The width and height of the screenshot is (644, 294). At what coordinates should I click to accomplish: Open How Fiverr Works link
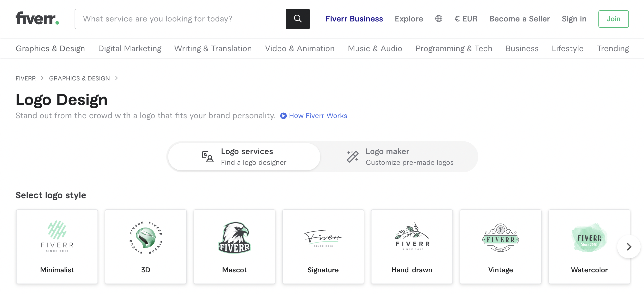coord(318,116)
